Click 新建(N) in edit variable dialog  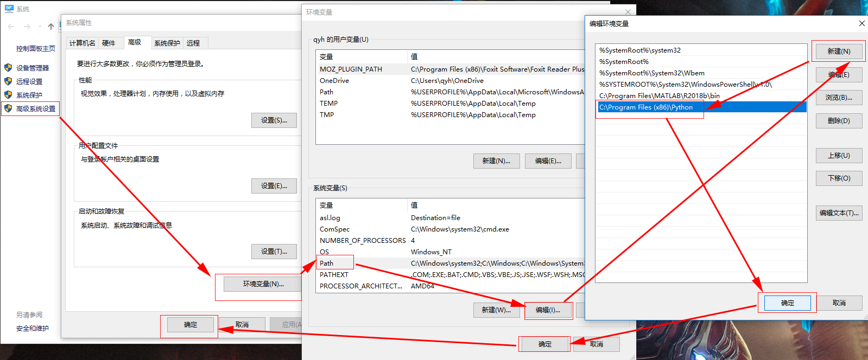point(839,51)
